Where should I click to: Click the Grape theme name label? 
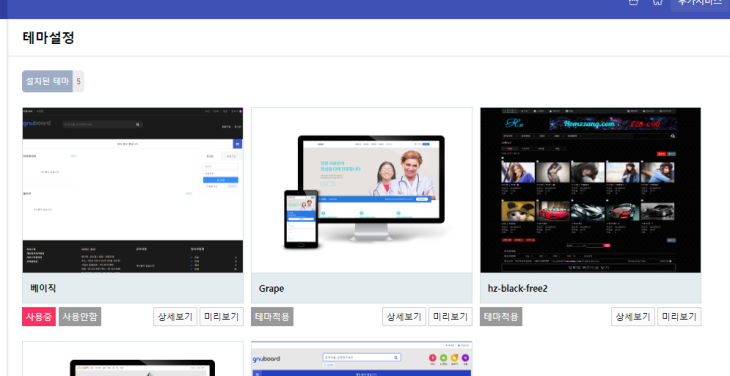[x=271, y=289]
